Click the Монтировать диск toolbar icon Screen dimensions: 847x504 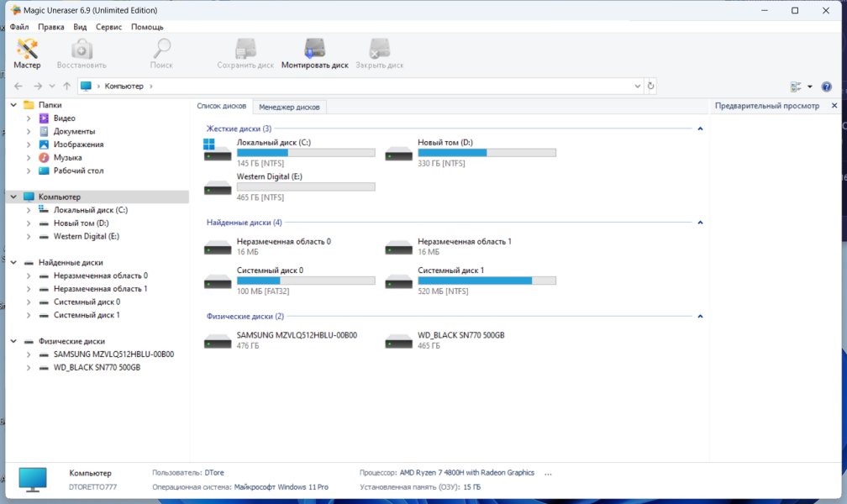pyautogui.click(x=314, y=54)
